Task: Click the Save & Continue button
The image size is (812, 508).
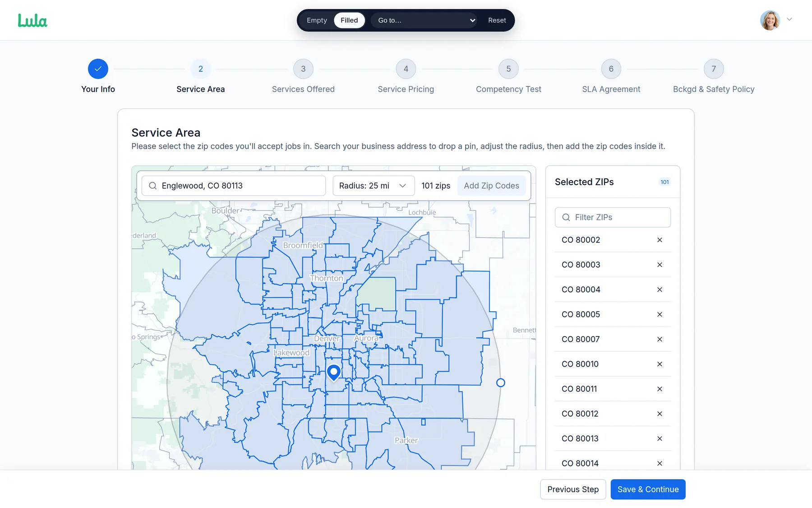Action: tap(648, 489)
